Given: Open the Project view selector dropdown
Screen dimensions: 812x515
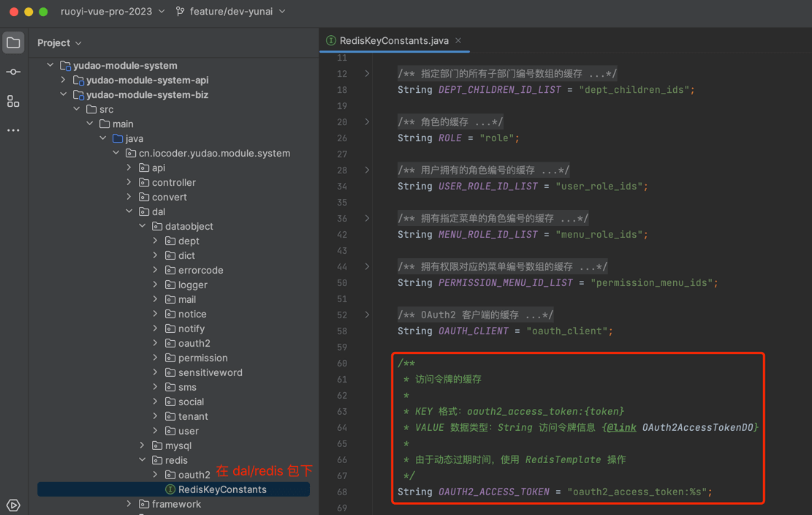Looking at the screenshot, I should coord(60,43).
